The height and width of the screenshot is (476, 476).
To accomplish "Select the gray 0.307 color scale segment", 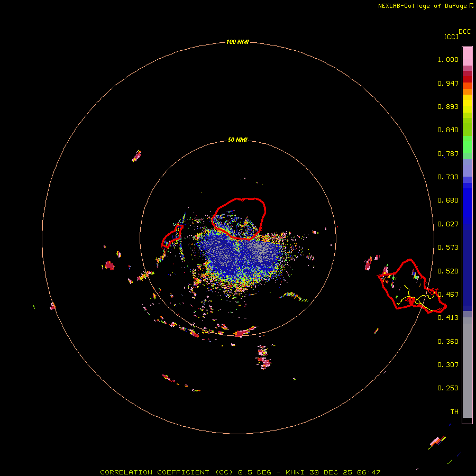I will 467,364.
